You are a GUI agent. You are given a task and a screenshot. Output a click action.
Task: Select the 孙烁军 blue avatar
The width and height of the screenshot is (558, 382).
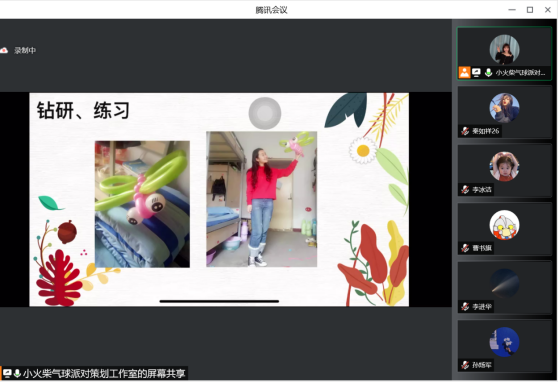(x=504, y=342)
